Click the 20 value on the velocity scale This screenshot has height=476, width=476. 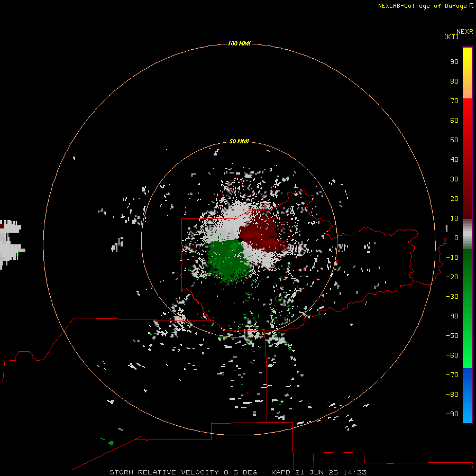[x=454, y=198]
